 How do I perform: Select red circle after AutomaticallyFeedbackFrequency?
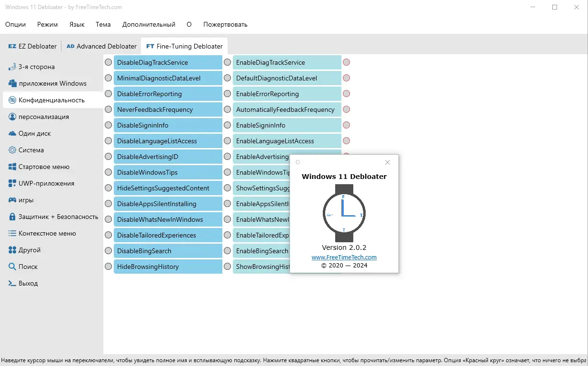tap(347, 109)
